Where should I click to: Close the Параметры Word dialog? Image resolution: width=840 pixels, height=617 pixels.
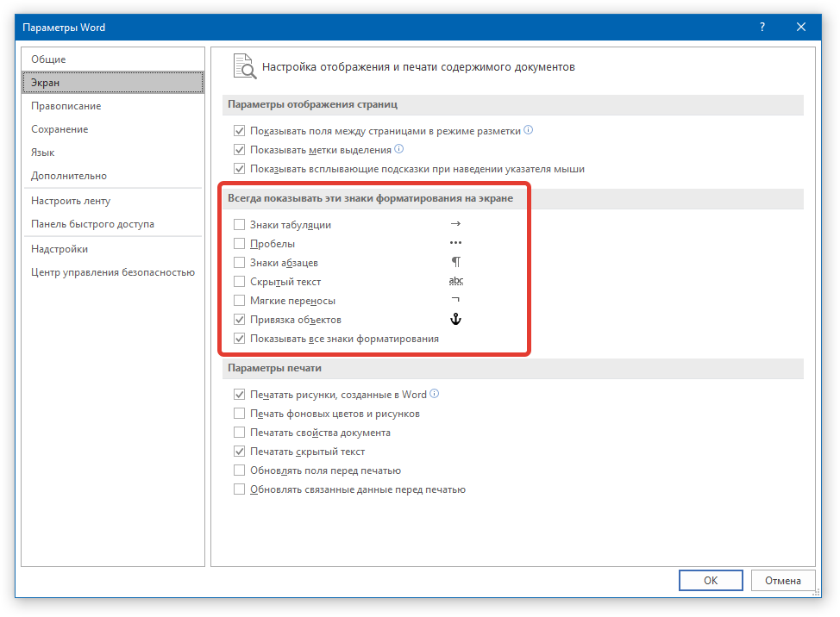click(x=801, y=28)
